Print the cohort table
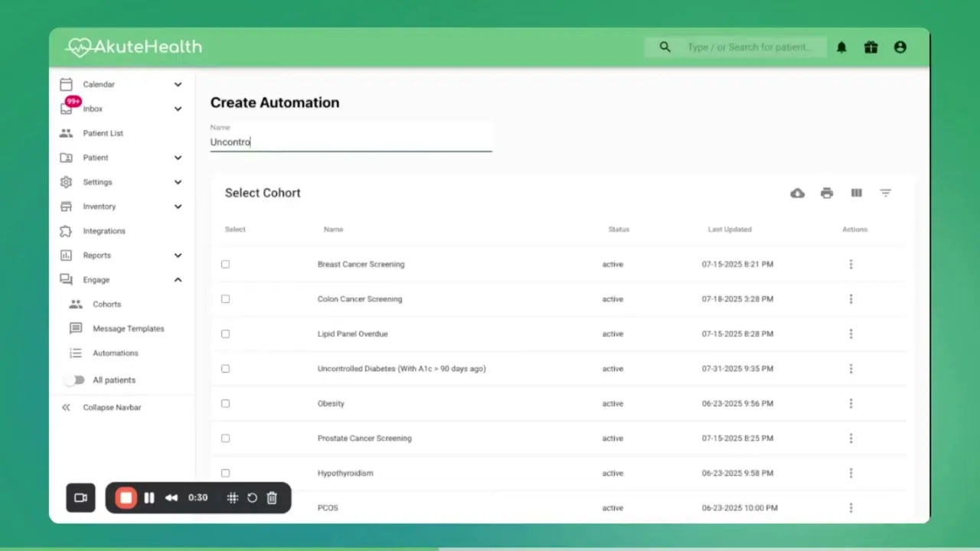980x551 pixels. pyautogui.click(x=827, y=194)
